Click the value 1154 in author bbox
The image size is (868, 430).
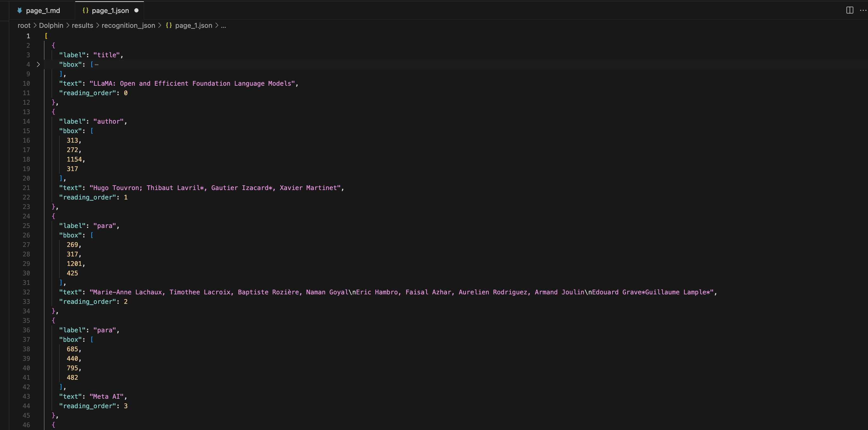pos(74,159)
